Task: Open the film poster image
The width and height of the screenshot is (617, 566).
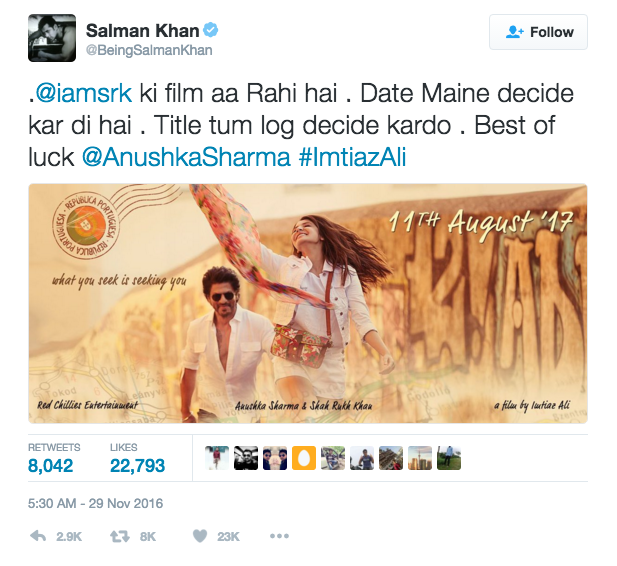Action: [308, 303]
